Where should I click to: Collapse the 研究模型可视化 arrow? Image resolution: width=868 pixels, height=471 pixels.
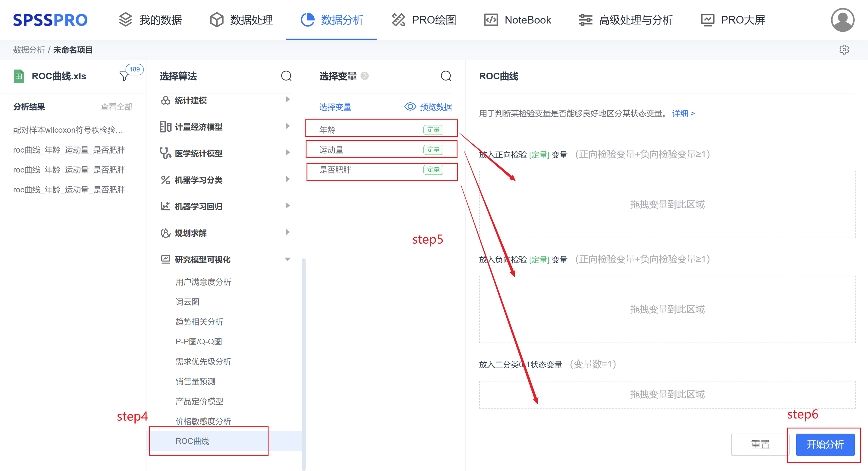[x=288, y=260]
